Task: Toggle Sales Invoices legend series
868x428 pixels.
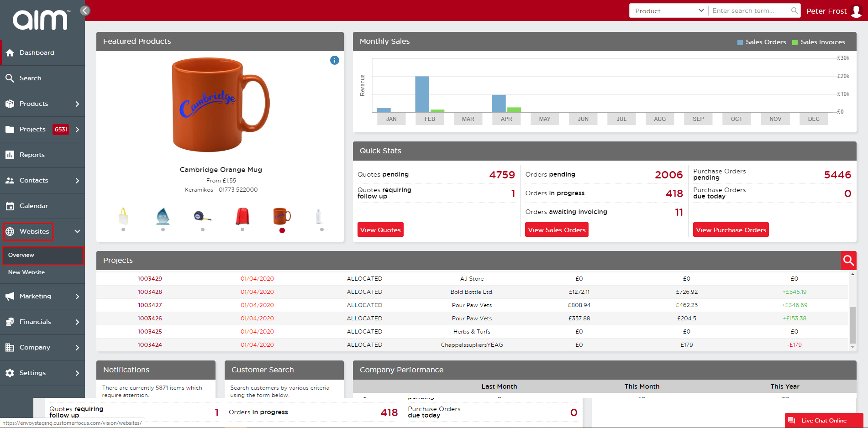Action: pyautogui.click(x=819, y=42)
